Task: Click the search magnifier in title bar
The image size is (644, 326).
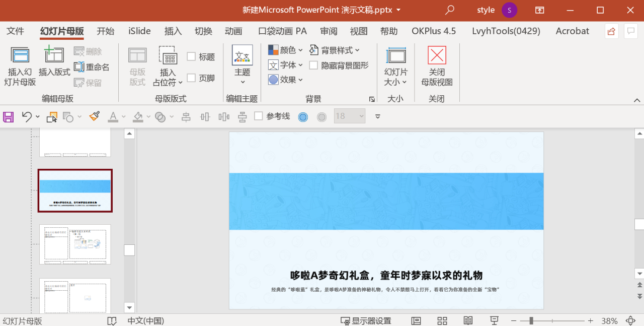Action: tap(449, 10)
